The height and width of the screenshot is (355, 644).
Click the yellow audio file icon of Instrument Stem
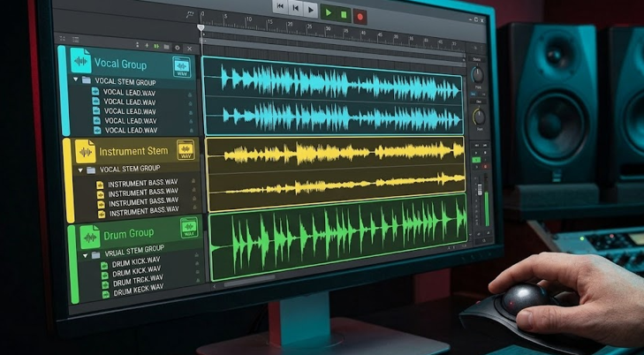[x=85, y=151]
